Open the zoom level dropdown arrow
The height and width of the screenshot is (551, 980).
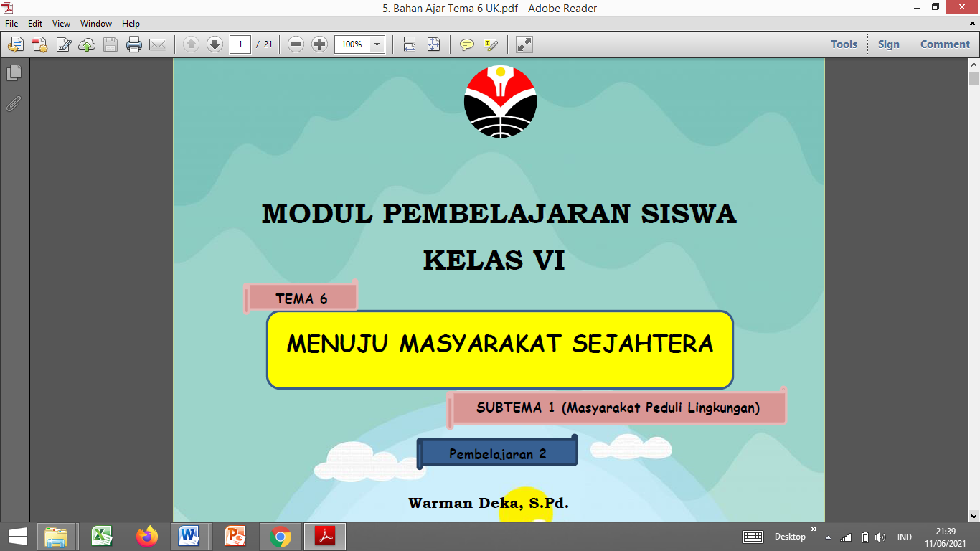pyautogui.click(x=377, y=44)
